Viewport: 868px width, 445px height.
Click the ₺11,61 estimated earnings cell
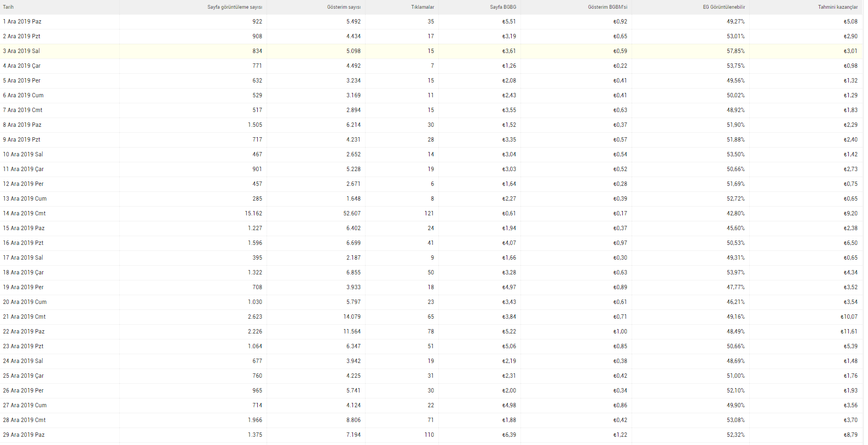[849, 331]
